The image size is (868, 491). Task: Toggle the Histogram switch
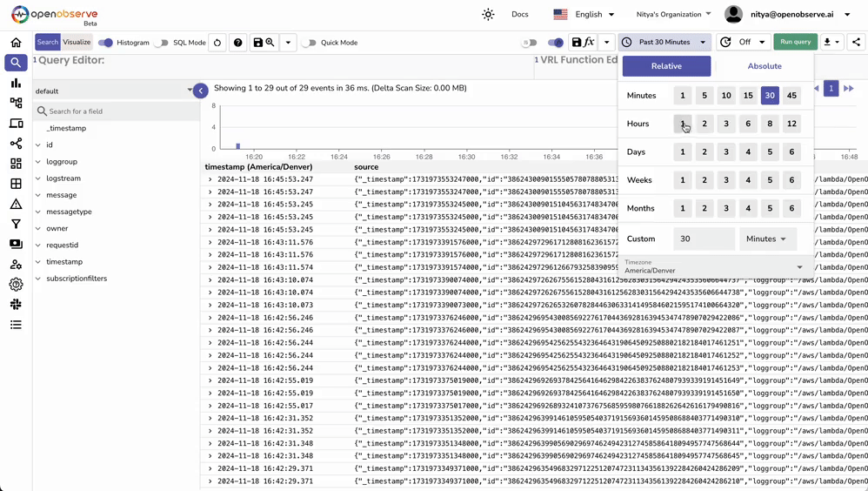click(x=105, y=43)
